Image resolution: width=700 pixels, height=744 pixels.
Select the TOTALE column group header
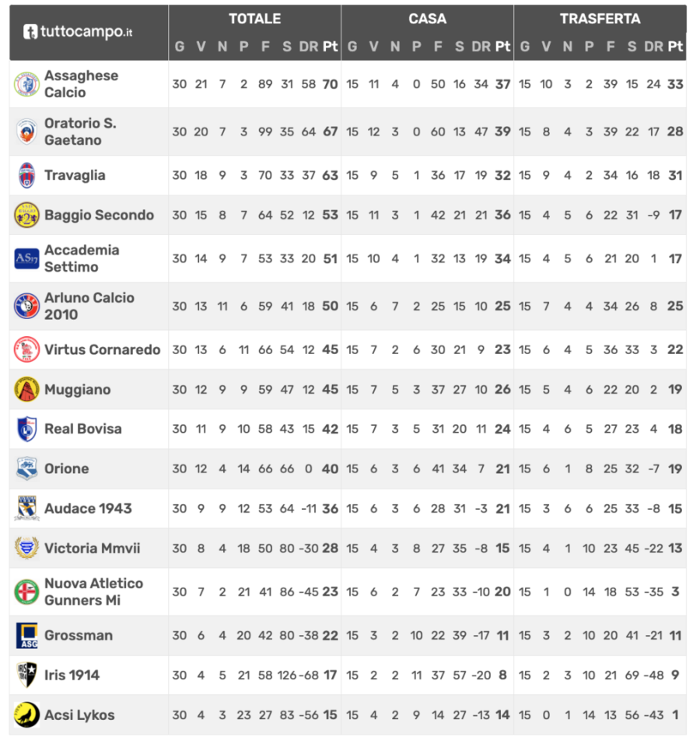(x=254, y=19)
